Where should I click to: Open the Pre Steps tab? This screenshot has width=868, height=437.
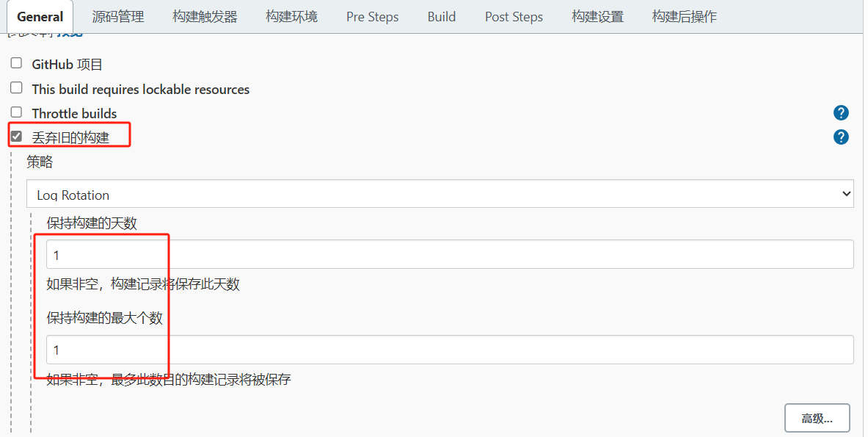[373, 17]
